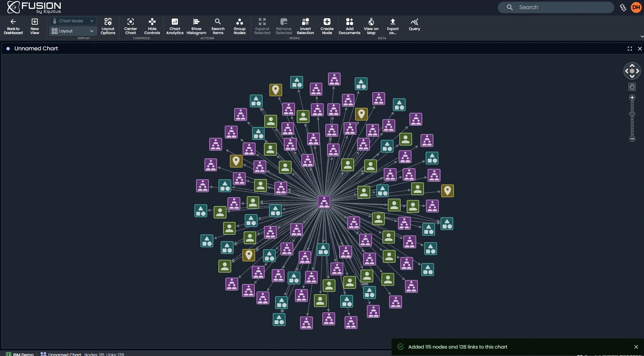Screen dimensions: 644x356
Task: Select the Center Chart tool
Action: 130,26
